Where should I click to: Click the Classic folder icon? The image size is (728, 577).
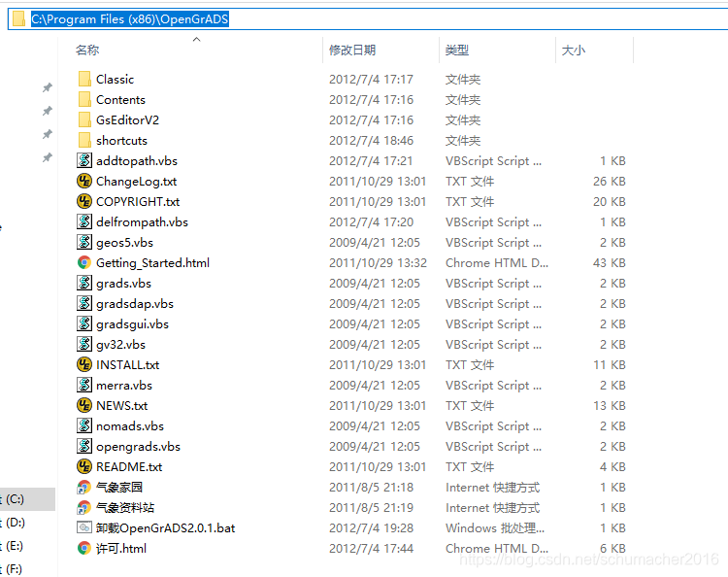pos(84,79)
